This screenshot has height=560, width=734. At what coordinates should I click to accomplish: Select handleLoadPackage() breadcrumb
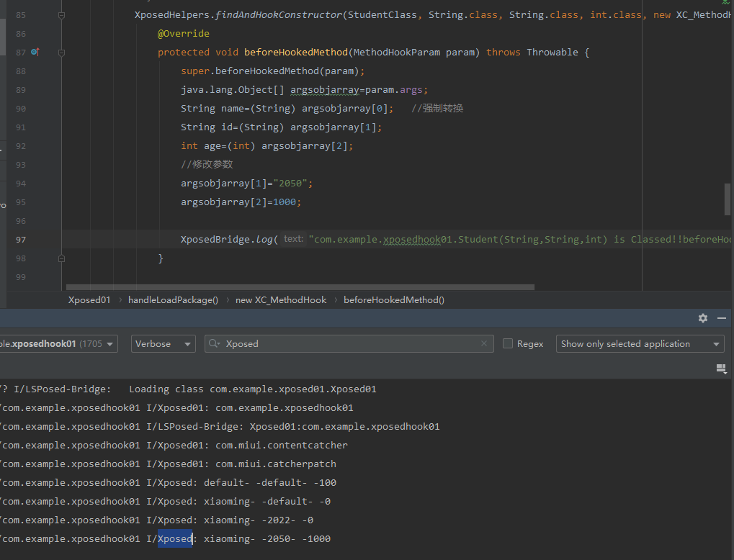(173, 300)
